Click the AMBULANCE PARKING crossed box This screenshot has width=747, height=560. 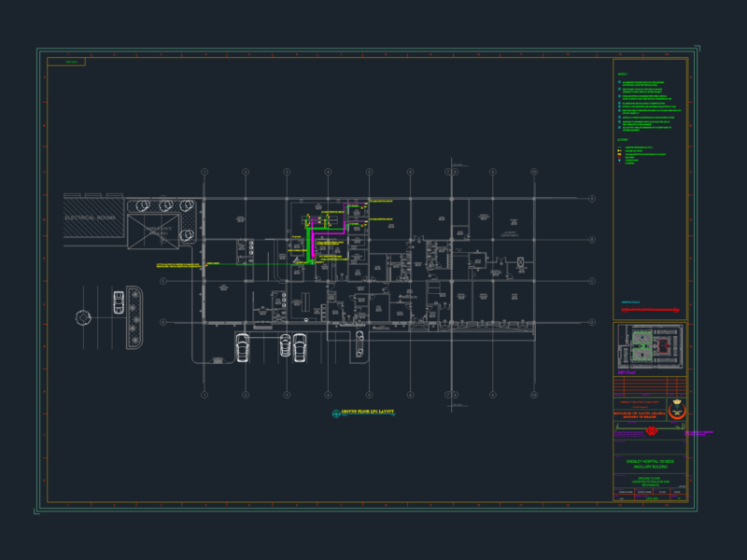coord(153,231)
